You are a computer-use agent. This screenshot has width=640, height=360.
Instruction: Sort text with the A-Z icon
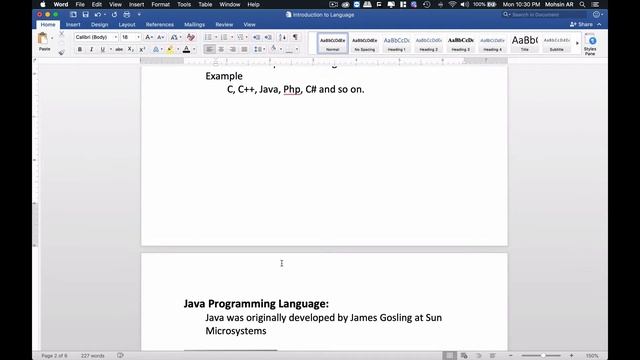pyautogui.click(x=282, y=37)
